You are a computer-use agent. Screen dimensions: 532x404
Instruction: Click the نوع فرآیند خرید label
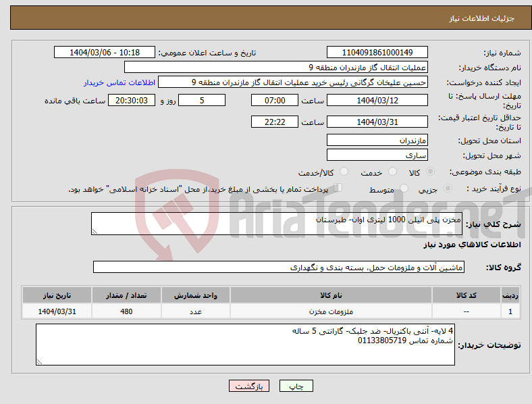[494, 188]
